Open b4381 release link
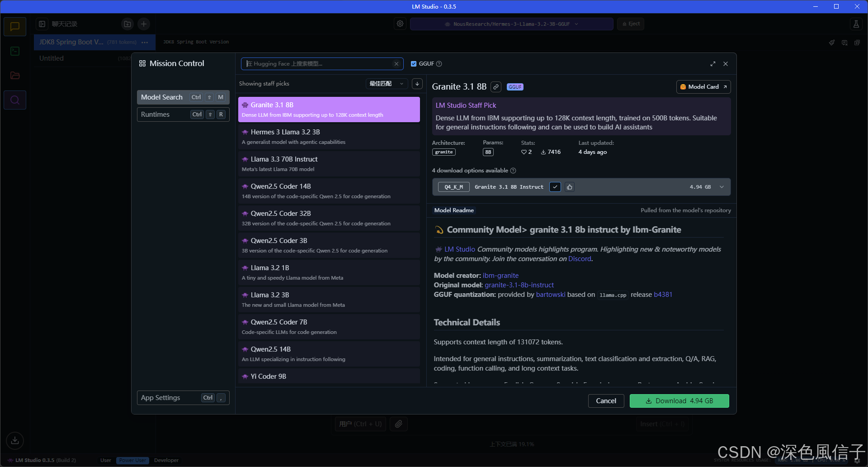868x467 pixels. pos(663,295)
